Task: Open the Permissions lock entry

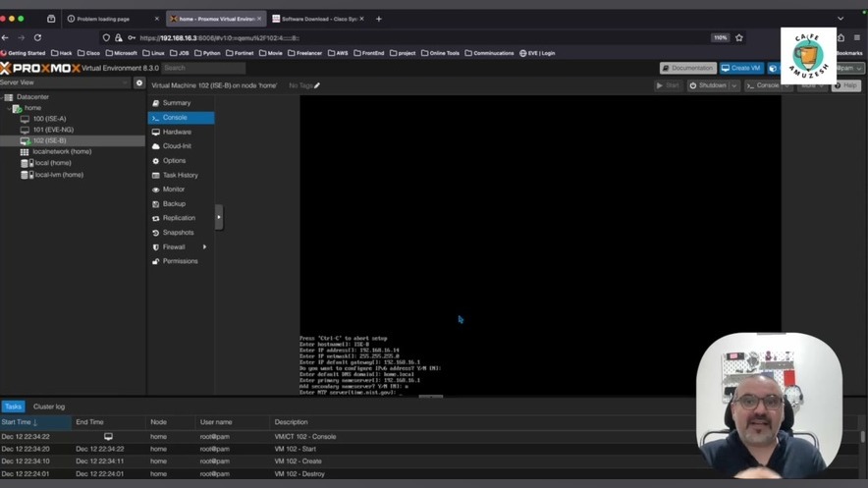Action: click(x=181, y=261)
